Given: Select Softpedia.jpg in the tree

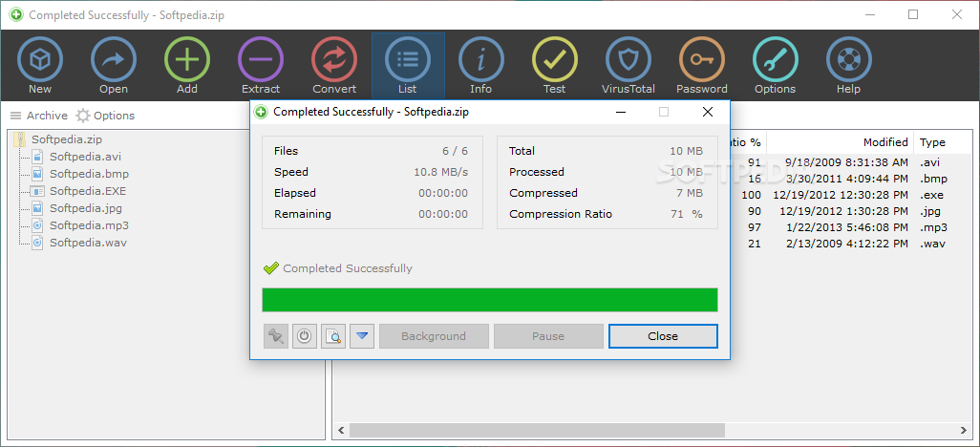Looking at the screenshot, I should [85, 208].
